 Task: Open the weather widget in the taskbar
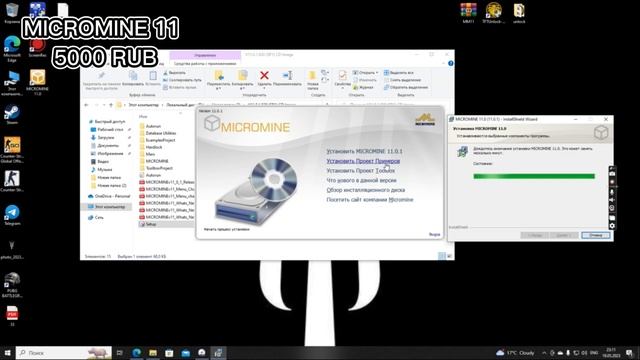(515, 353)
